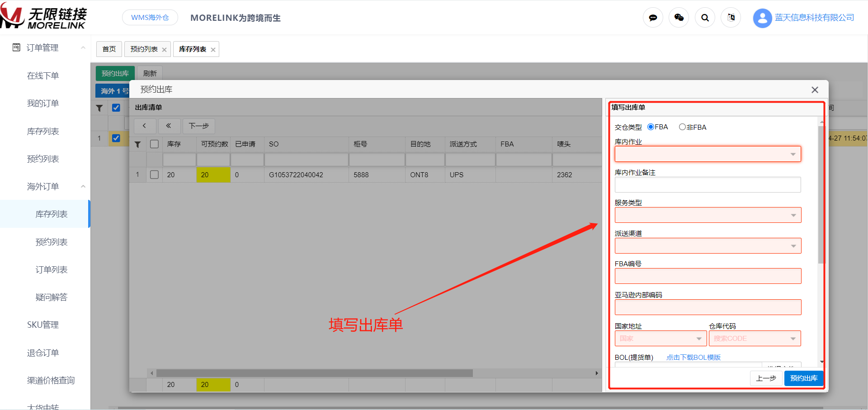
Task: Click the FBA编号 input field
Action: pos(708,276)
